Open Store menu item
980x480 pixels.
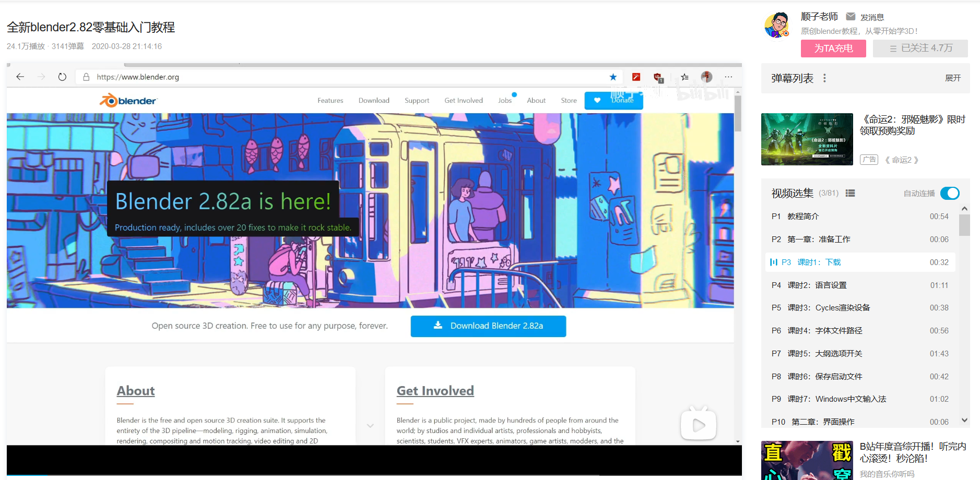pyautogui.click(x=569, y=100)
